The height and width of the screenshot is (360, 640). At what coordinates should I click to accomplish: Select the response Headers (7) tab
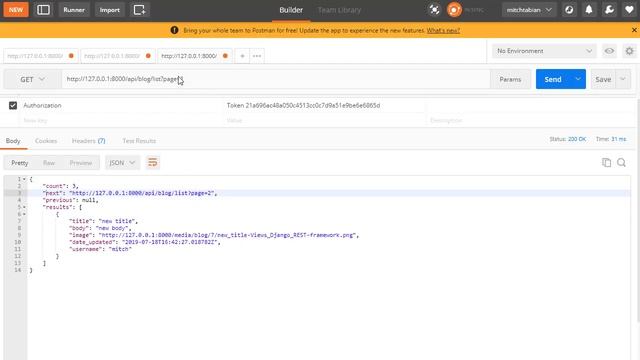click(x=89, y=141)
